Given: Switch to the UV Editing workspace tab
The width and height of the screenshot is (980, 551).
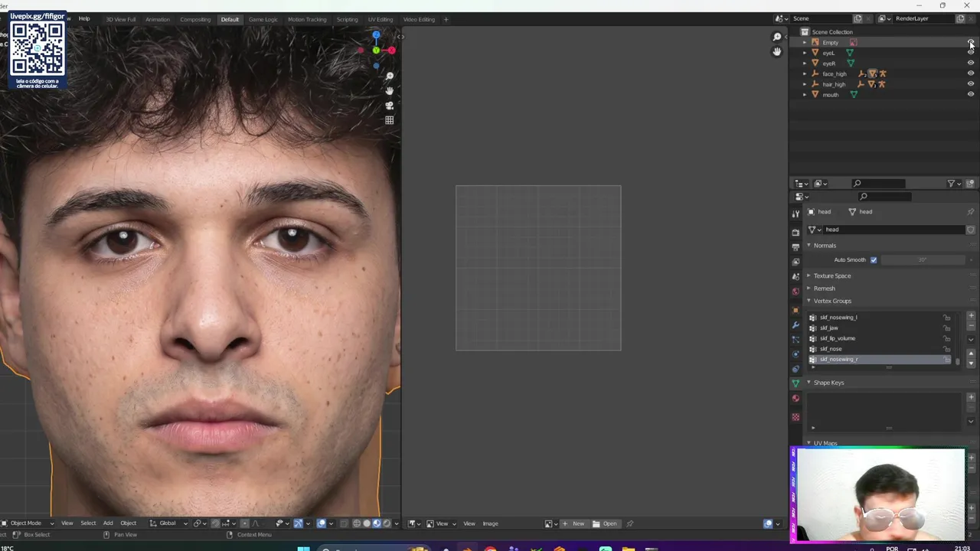Looking at the screenshot, I should 381,19.
